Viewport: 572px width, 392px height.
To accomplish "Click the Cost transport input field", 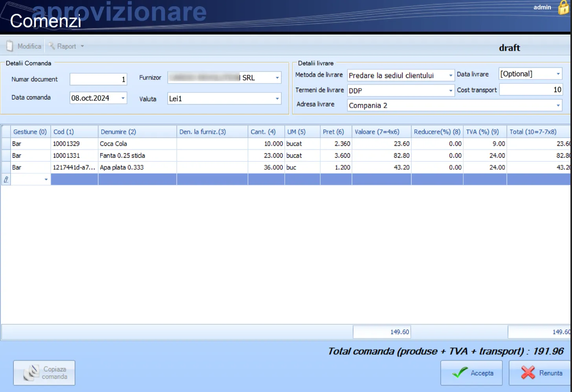I will click(x=531, y=90).
